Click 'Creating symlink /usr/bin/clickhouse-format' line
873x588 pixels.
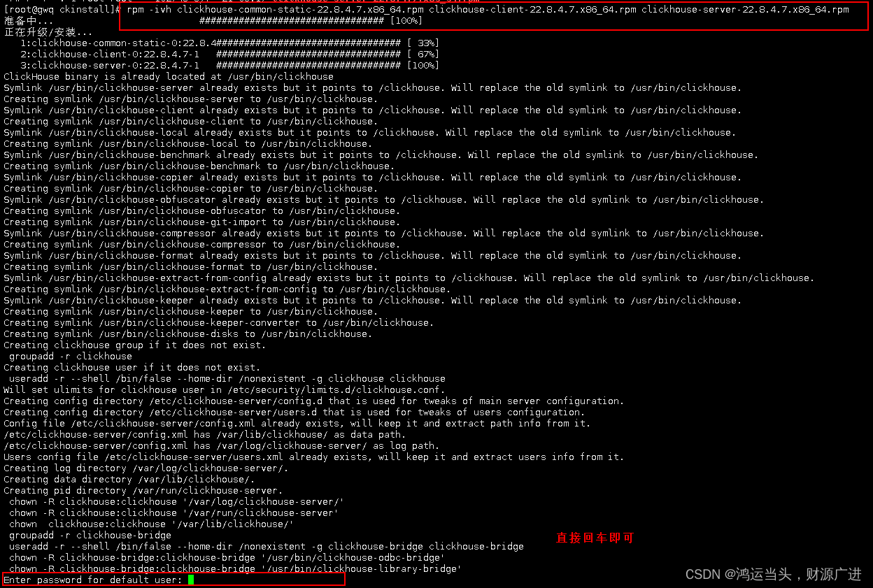click(191, 266)
